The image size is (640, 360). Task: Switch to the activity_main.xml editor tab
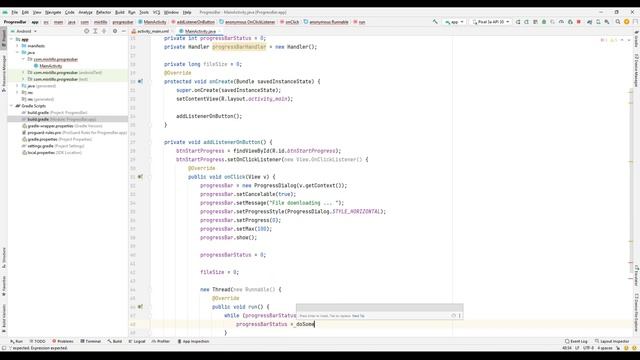click(150, 31)
